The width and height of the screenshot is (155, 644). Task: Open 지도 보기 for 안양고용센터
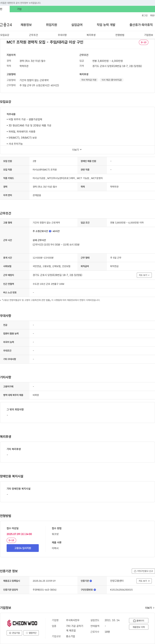(x=144, y=581)
